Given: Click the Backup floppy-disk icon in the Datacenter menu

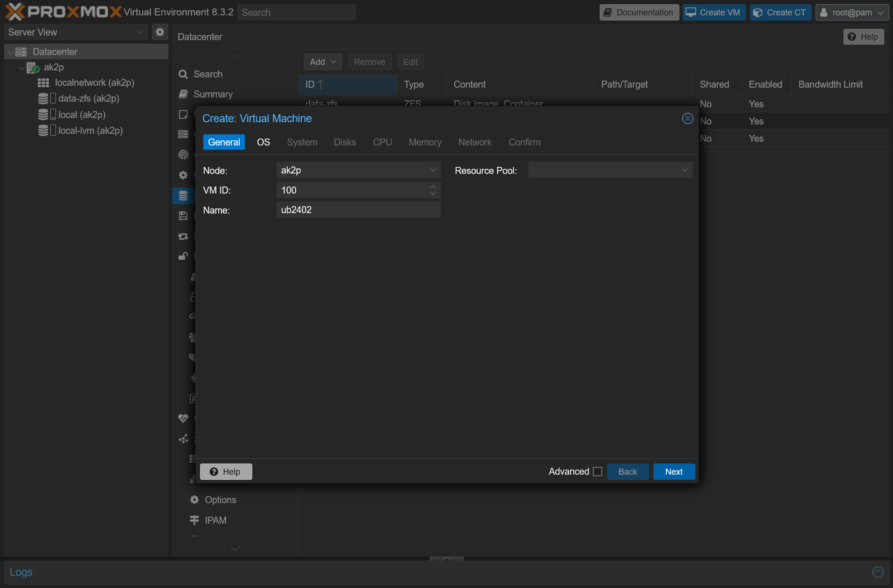Looking at the screenshot, I should (183, 215).
